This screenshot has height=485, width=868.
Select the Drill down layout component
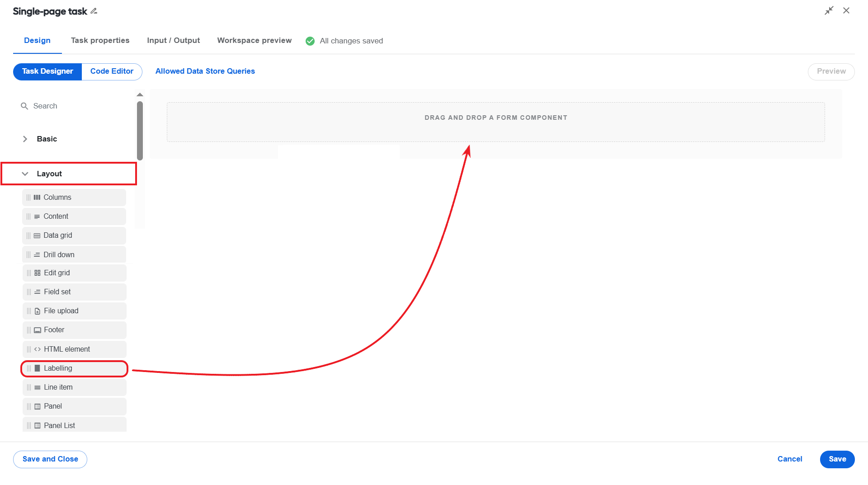74,255
